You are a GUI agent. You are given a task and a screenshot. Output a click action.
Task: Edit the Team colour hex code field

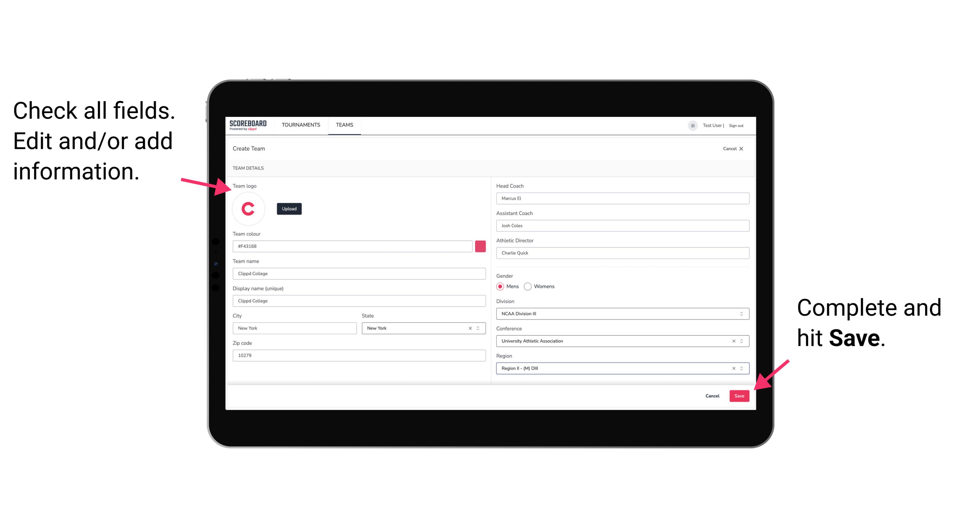point(352,246)
